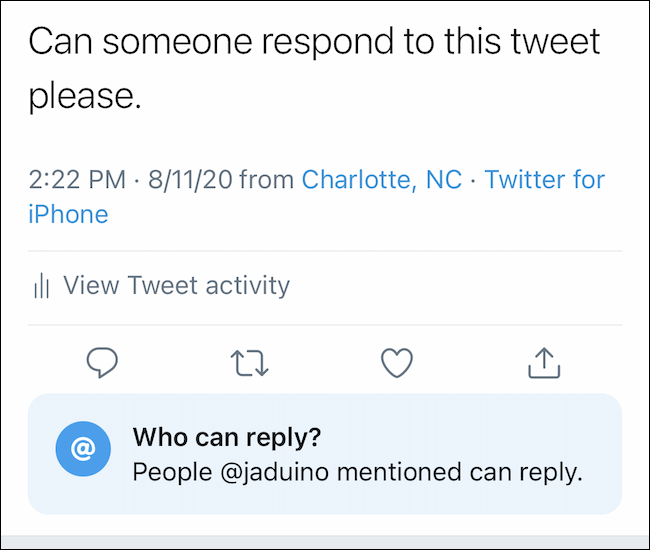Tap the reply speech bubble icon
Screen dimensions: 650x550
[103, 364]
